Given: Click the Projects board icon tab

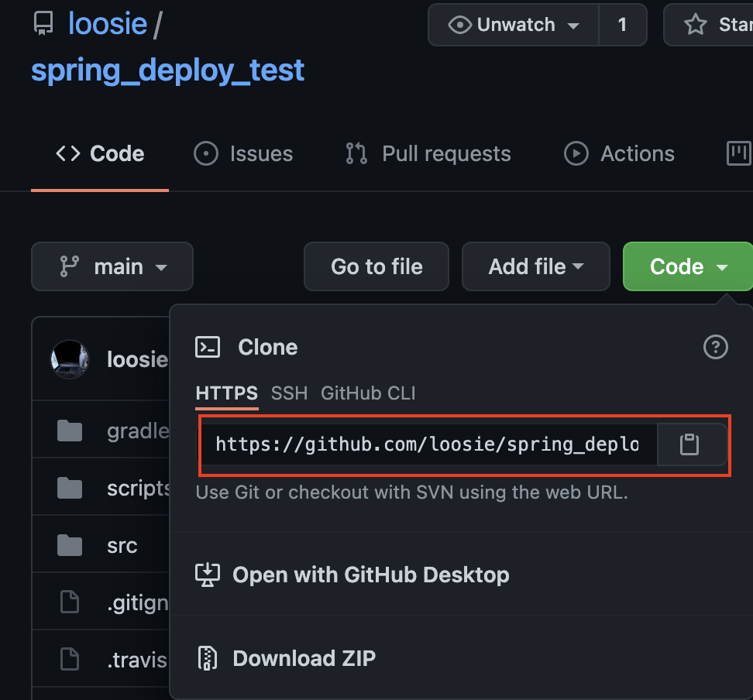Looking at the screenshot, I should [x=739, y=153].
